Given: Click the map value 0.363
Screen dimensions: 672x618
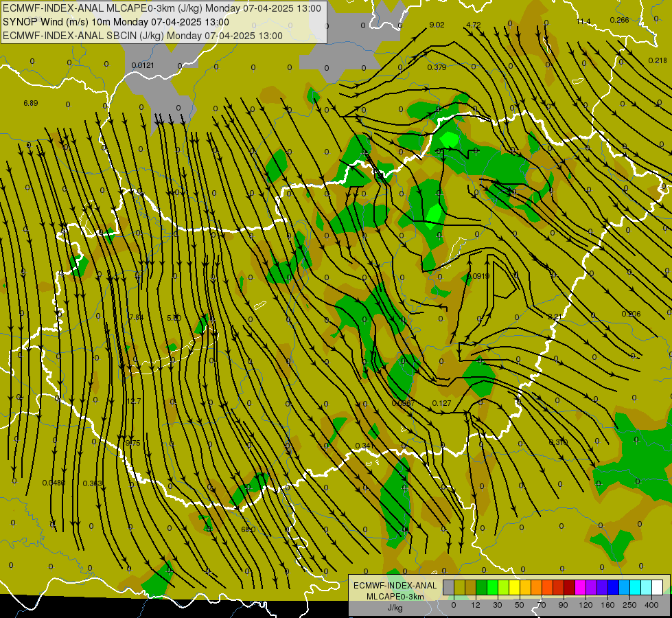Looking at the screenshot, I should click(92, 483).
